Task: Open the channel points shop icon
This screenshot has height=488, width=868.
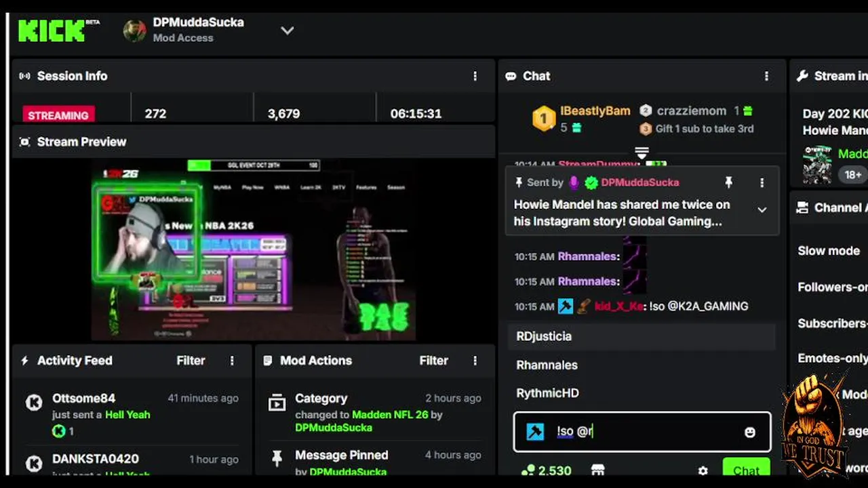Action: click(x=597, y=470)
